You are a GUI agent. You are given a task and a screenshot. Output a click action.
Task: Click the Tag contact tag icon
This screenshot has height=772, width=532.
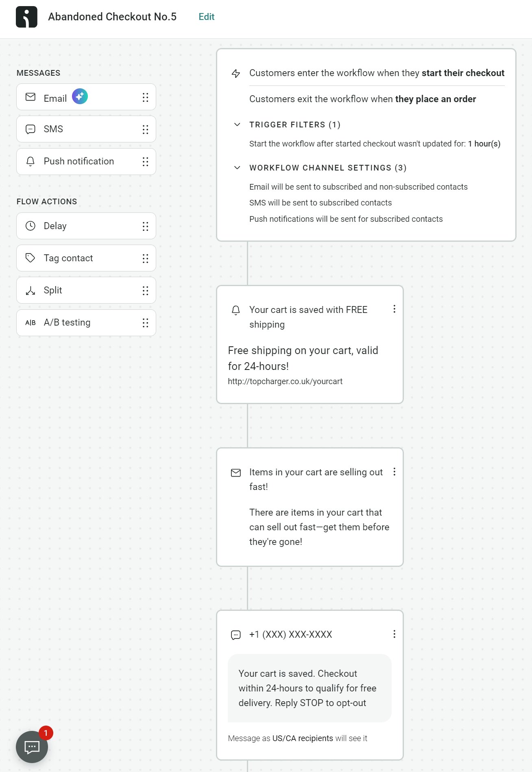pos(31,258)
